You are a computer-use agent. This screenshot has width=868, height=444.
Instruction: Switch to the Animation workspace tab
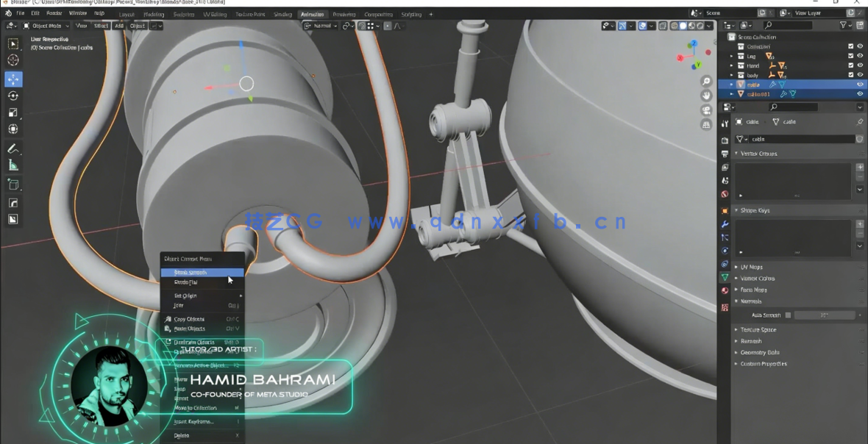(312, 13)
